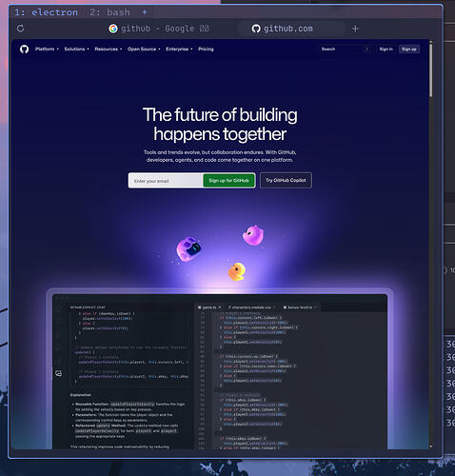Select game.js tab in the editor preview
Screen dimensions: 455x476
pyautogui.click(x=209, y=307)
